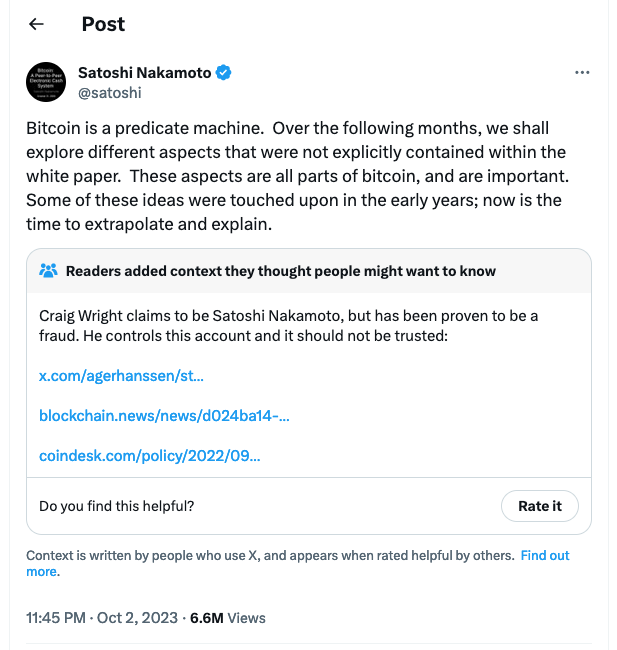The width and height of the screenshot is (617, 650).
Task: Open the x.com/agerhanssen link
Action: pyautogui.click(x=121, y=376)
